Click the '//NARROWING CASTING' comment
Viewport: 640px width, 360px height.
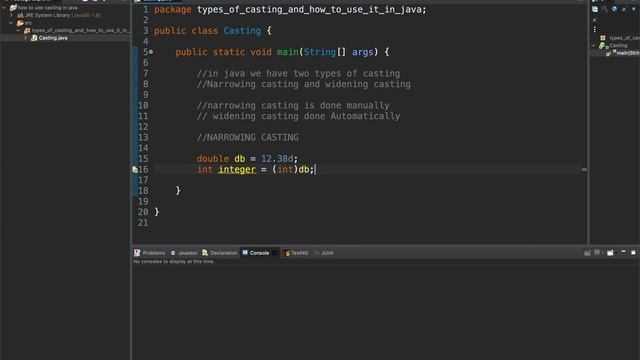pyautogui.click(x=248, y=138)
